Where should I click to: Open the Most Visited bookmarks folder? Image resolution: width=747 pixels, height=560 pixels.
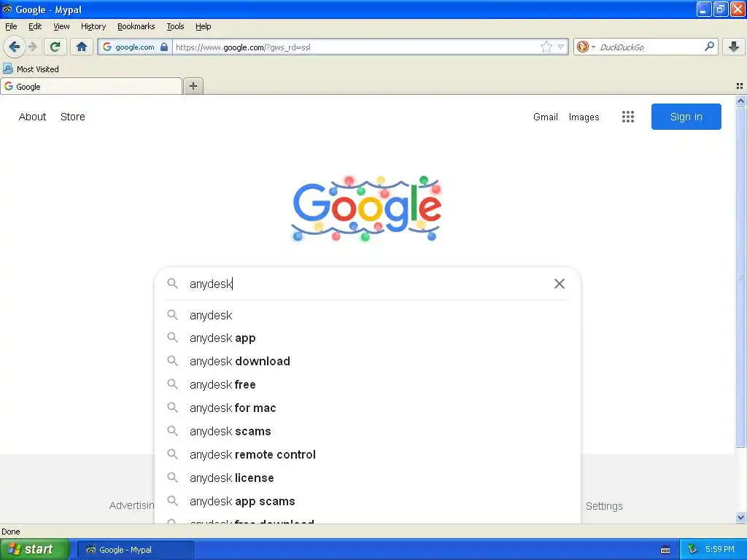(x=31, y=69)
